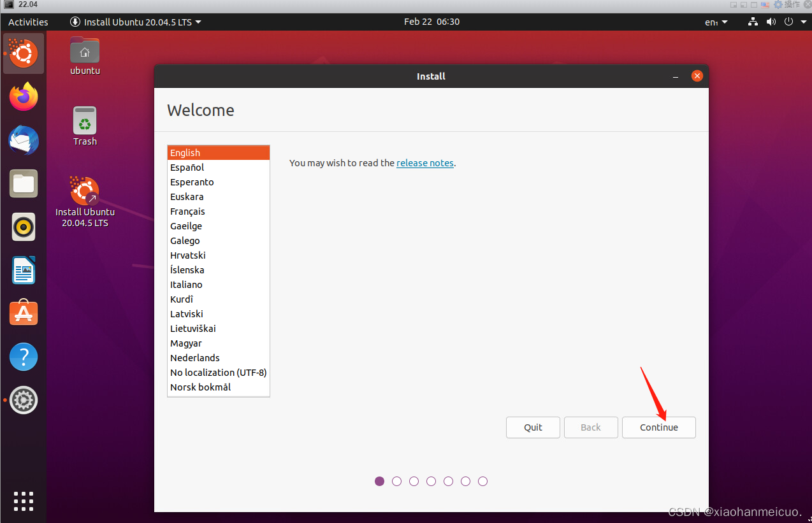Open the Activities overview
The image size is (812, 523).
(28, 22)
